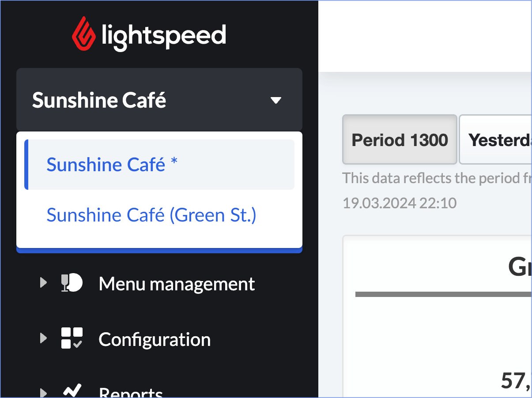Click the 19.03.2024 22:10 timestamp text

[x=399, y=203]
